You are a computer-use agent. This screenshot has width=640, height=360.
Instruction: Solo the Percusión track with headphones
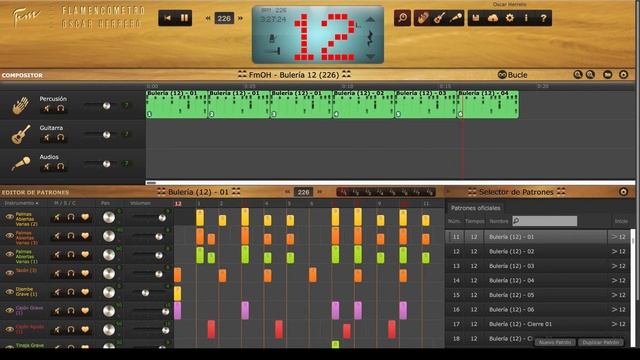61,109
